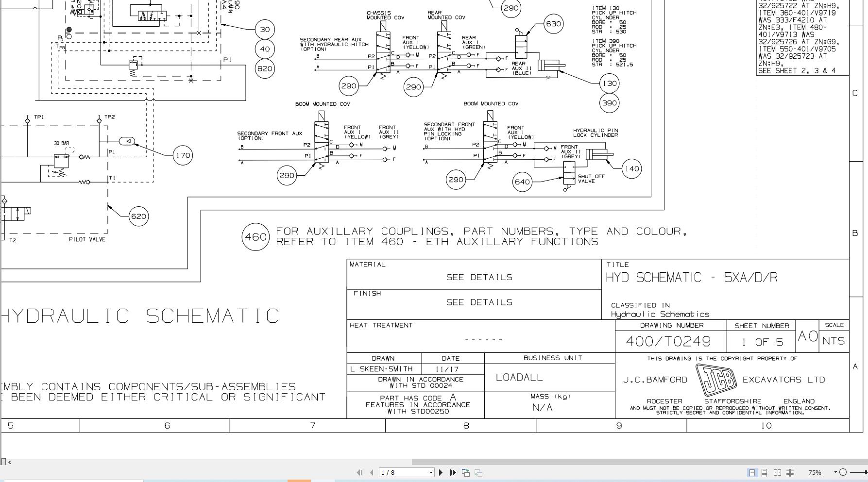The image size is (868, 482).
Task: Click the TP1 test point label
Action: pyautogui.click(x=39, y=117)
